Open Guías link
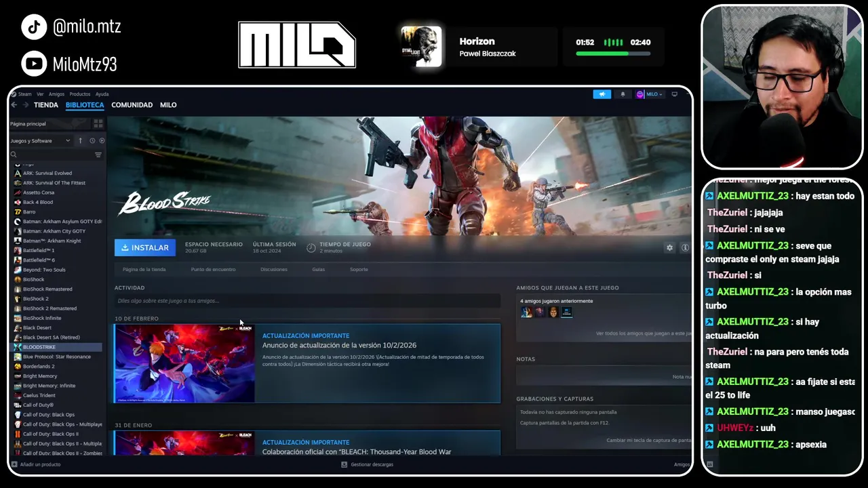The width and height of the screenshot is (868, 488). (x=318, y=270)
